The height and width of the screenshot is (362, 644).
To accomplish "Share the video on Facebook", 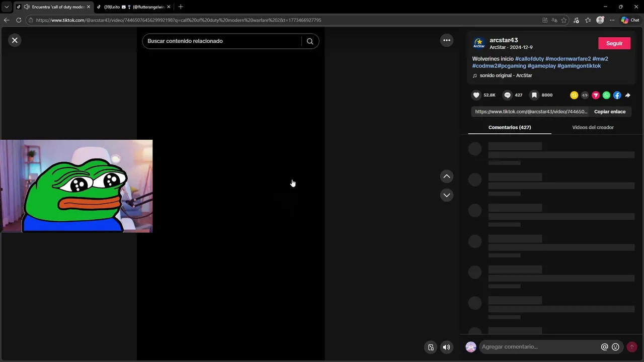I will click(x=617, y=95).
